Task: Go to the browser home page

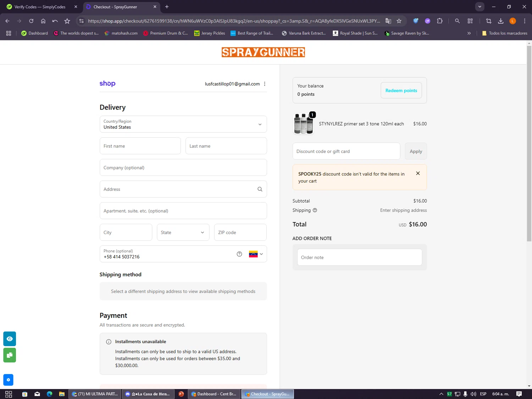Action: (43, 21)
